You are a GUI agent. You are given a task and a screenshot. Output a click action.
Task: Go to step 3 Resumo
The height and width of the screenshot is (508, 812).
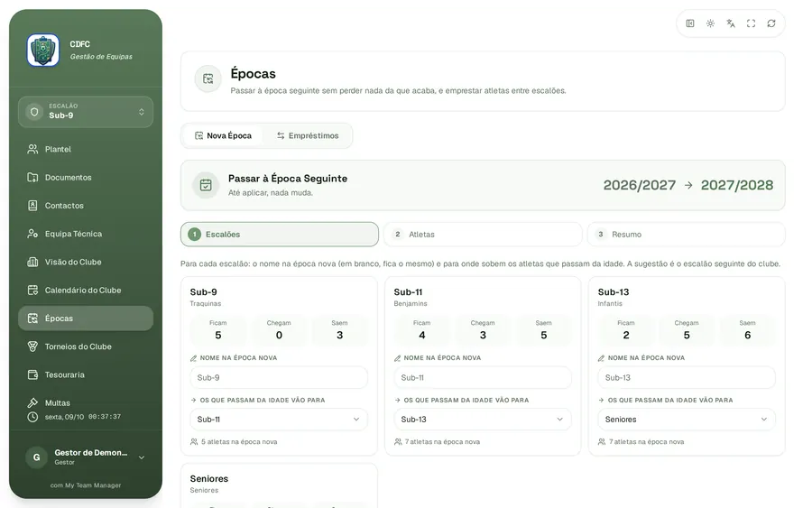pos(687,234)
